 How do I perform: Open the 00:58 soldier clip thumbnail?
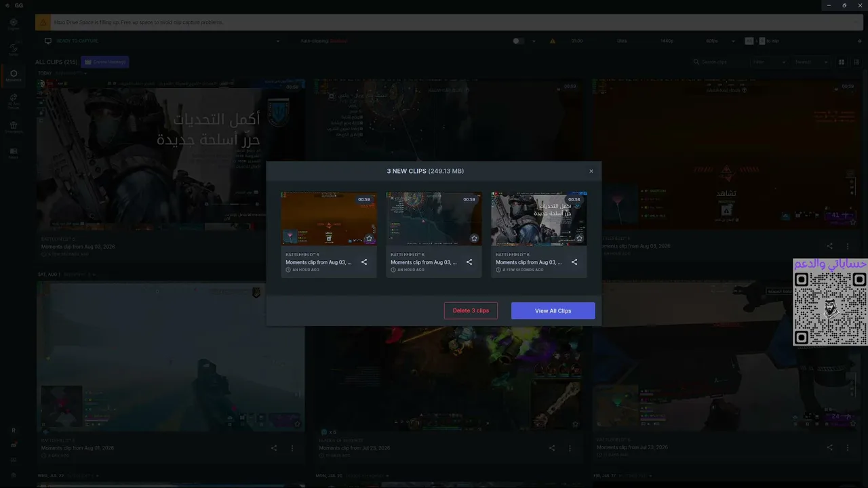[x=539, y=218]
